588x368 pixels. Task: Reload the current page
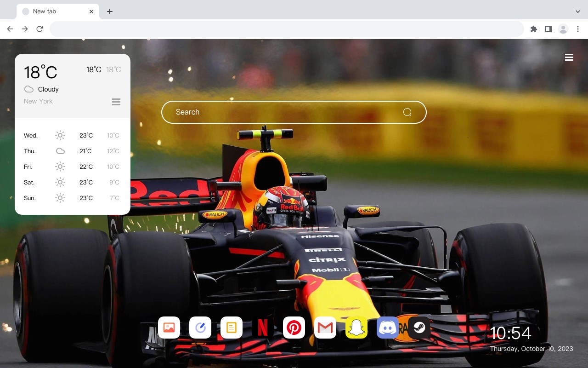point(40,29)
